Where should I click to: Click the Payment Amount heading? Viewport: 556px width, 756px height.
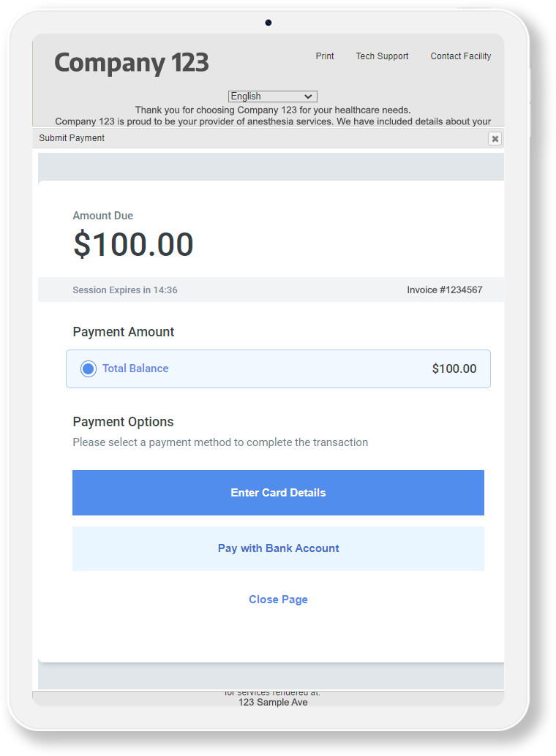[x=123, y=332]
